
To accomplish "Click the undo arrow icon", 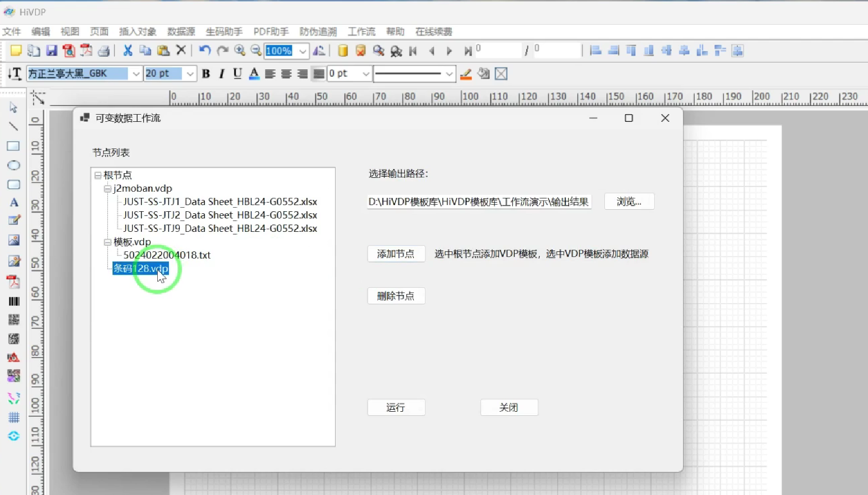I will [205, 50].
